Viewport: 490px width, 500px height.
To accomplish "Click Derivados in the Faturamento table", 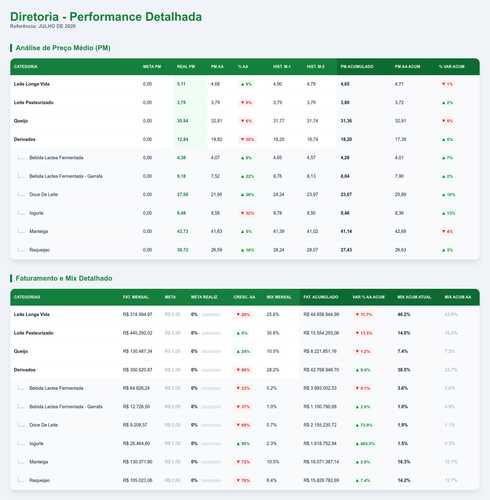I will tap(25, 370).
